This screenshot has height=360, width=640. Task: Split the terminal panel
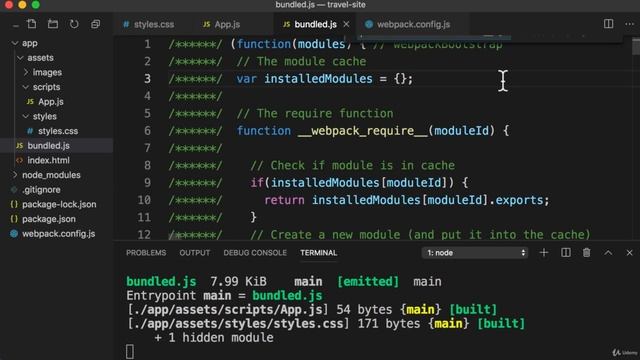(x=566, y=253)
